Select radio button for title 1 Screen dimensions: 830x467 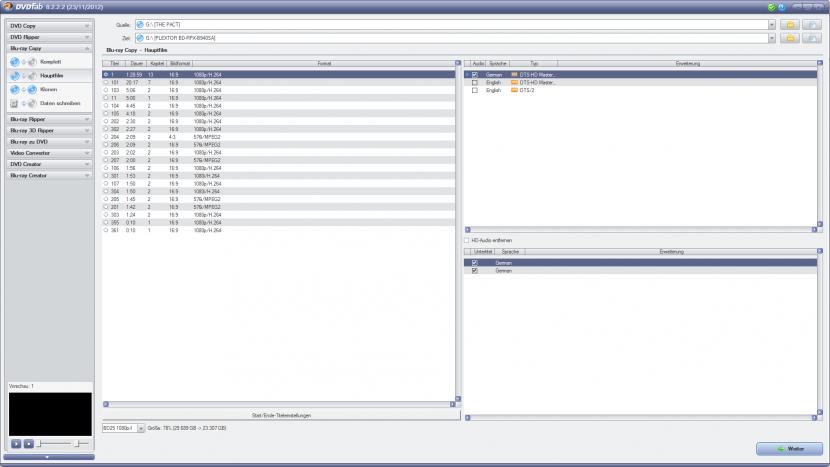pos(106,75)
